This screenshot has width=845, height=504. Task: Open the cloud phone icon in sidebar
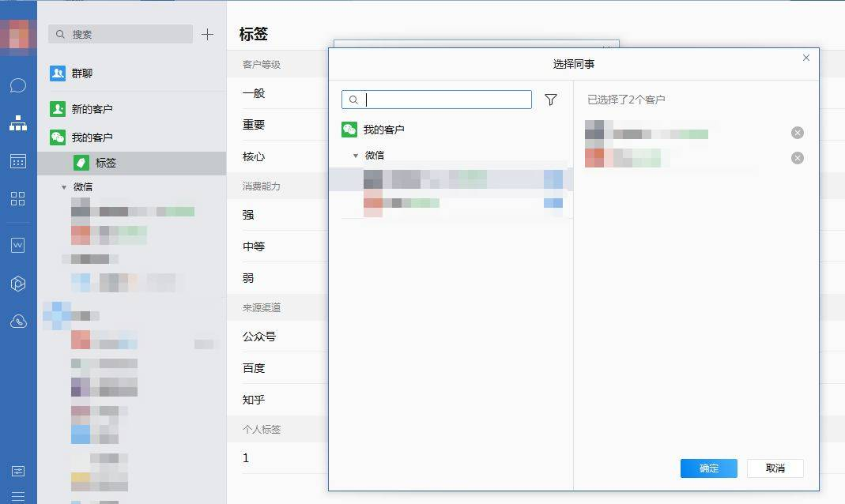(x=18, y=322)
